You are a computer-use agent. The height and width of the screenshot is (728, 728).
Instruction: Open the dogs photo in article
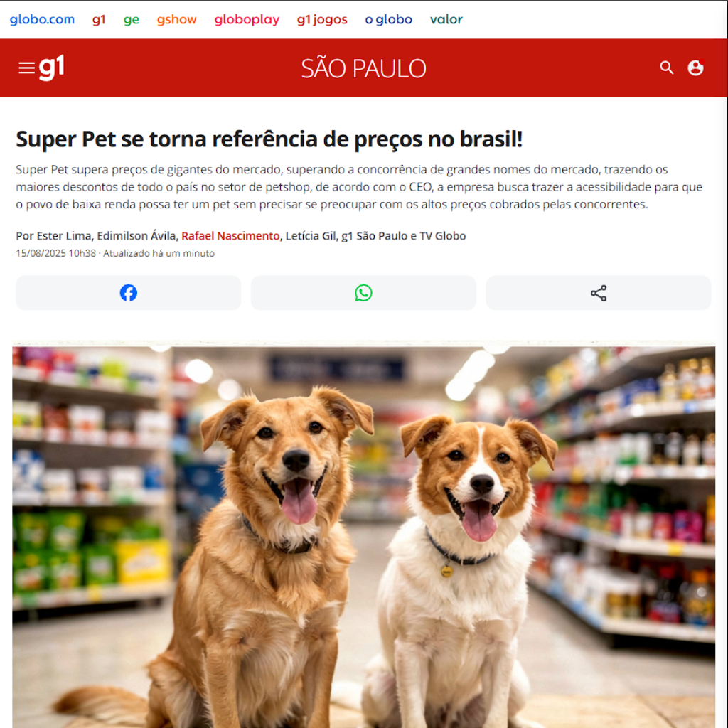[363, 534]
